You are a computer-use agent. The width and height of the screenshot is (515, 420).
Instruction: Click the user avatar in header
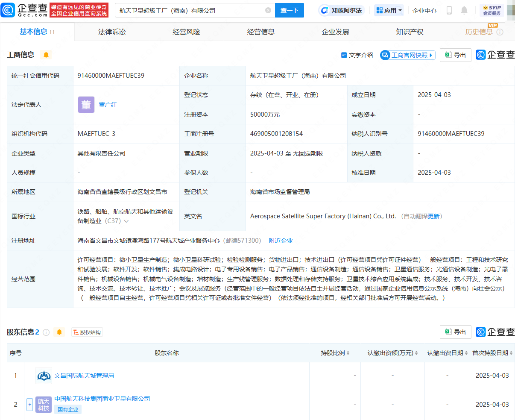(511, 10)
